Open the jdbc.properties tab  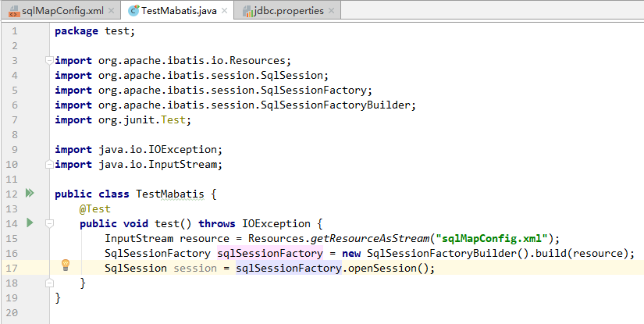(x=288, y=11)
